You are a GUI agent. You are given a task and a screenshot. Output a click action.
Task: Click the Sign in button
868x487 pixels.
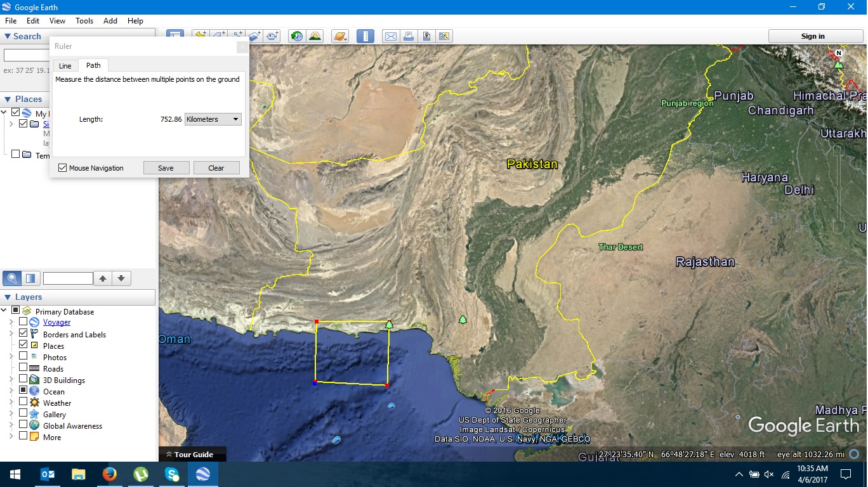pyautogui.click(x=815, y=36)
